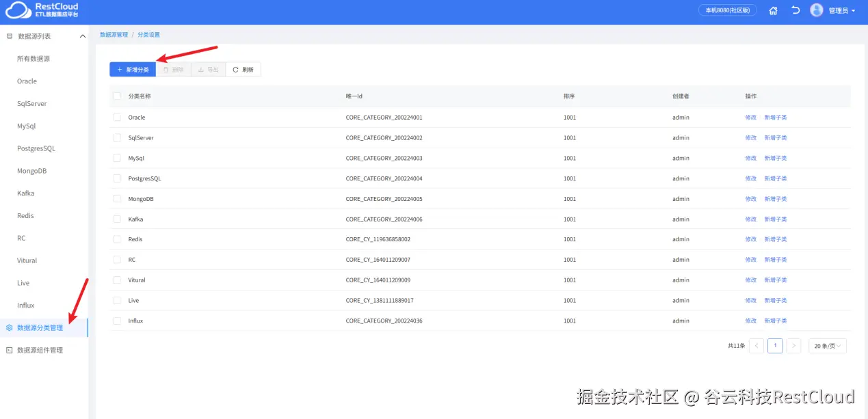Click the 本机8080(社区版) badge
Image resolution: width=868 pixels, height=419 pixels.
[727, 10]
